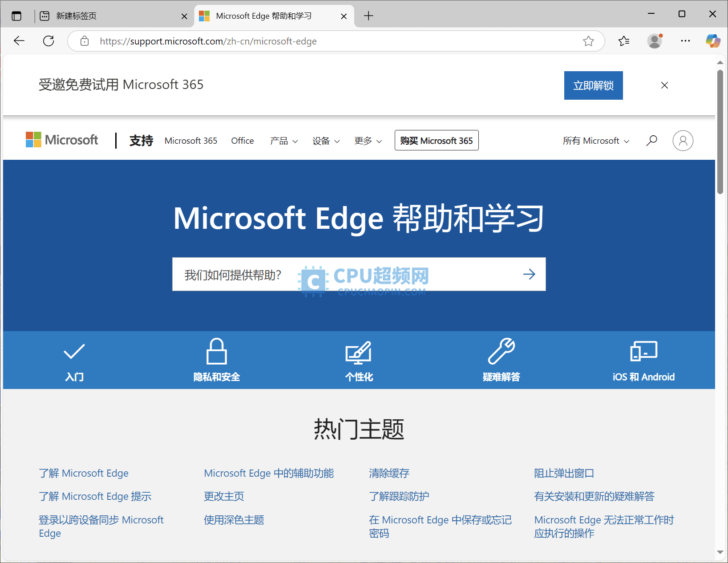Submit the help search with the arrow icon
The width and height of the screenshot is (728, 563).
530,274
